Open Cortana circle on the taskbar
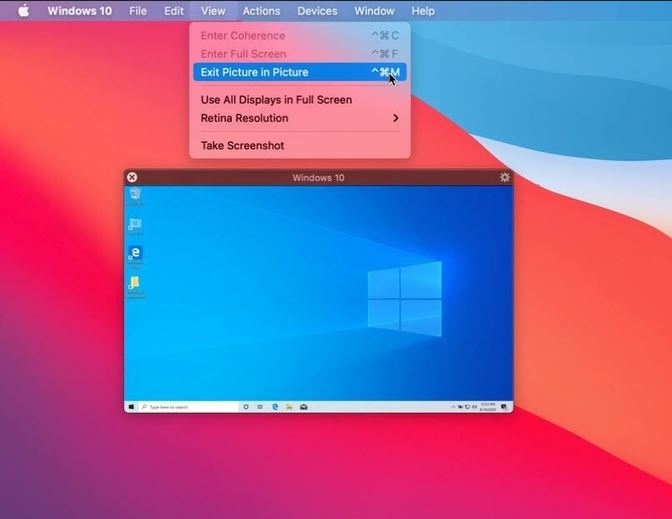Viewport: 672px width, 519px height. (x=246, y=407)
